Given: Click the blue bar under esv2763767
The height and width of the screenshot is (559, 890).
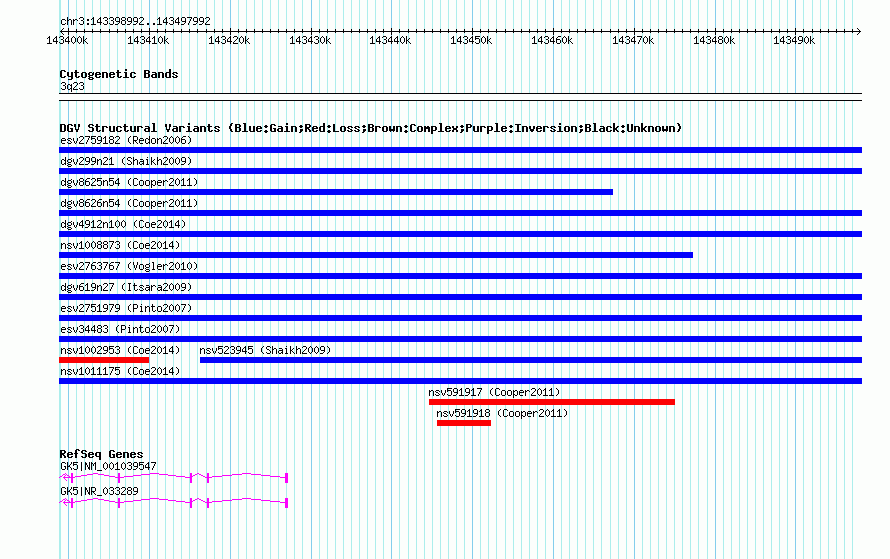Looking at the screenshot, I should pos(460,276).
